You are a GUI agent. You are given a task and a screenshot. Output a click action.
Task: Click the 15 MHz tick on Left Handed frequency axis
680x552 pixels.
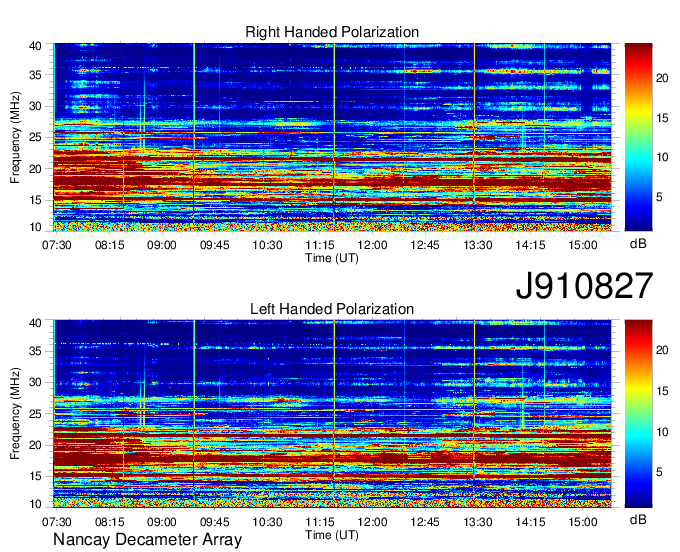pyautogui.click(x=36, y=477)
